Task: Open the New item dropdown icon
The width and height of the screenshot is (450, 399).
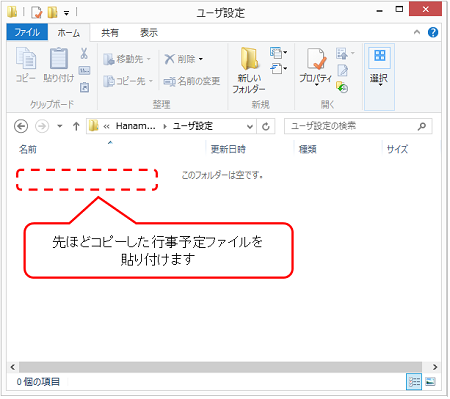Action: coord(278,52)
